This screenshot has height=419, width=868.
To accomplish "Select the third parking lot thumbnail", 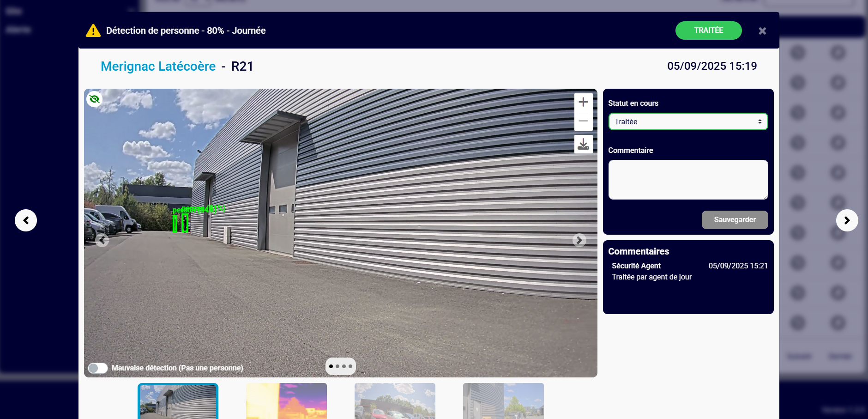I will (395, 401).
